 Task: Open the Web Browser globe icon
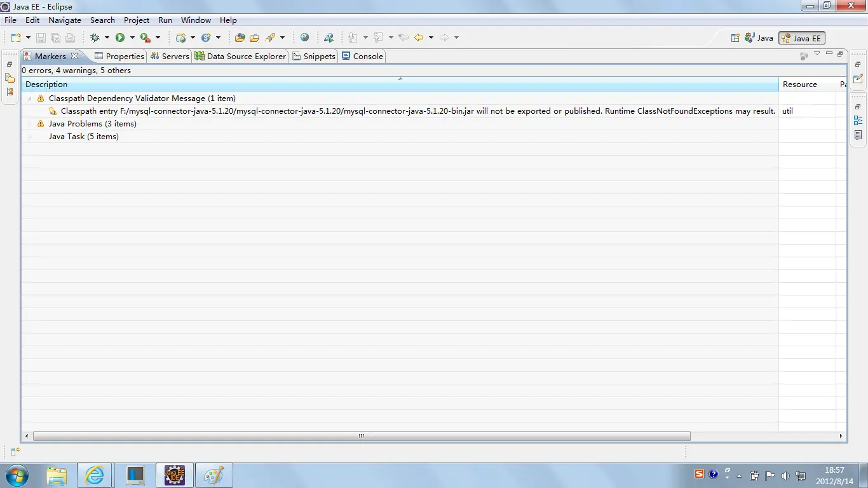(305, 38)
